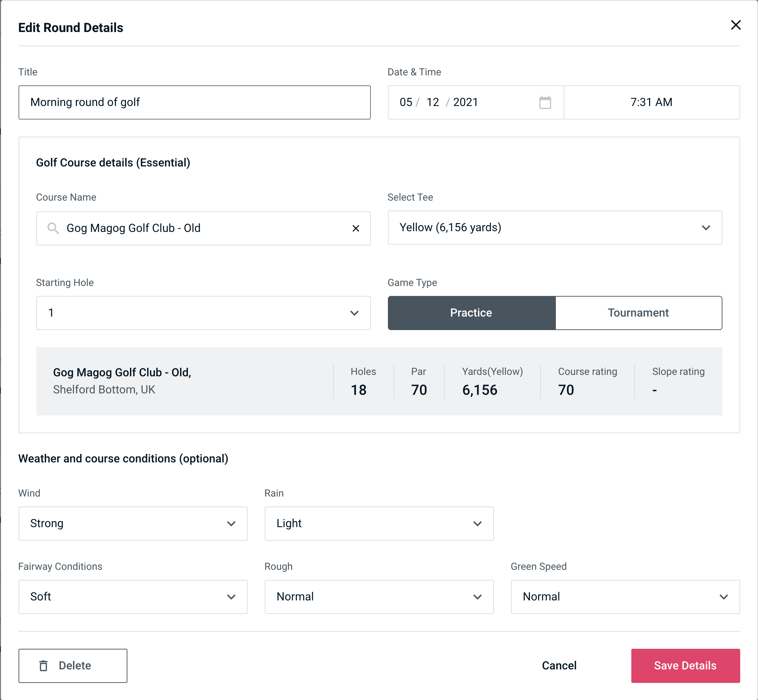Click the Save Details button
758x700 pixels.
click(685, 666)
